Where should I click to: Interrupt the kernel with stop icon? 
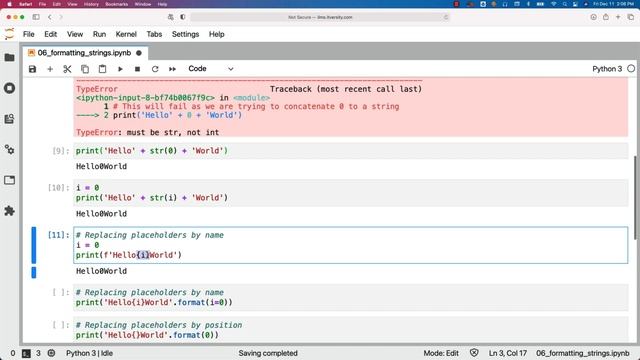138,69
